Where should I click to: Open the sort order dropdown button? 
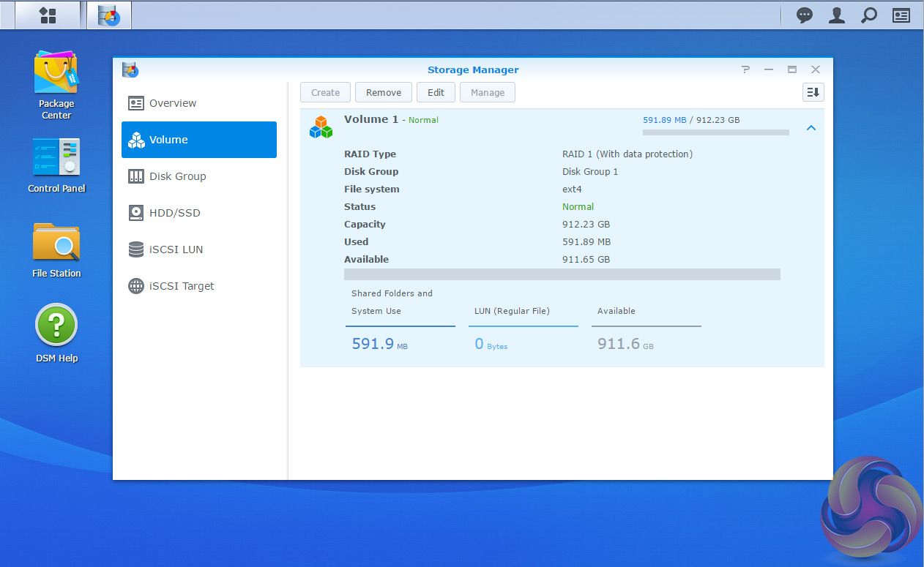(813, 92)
